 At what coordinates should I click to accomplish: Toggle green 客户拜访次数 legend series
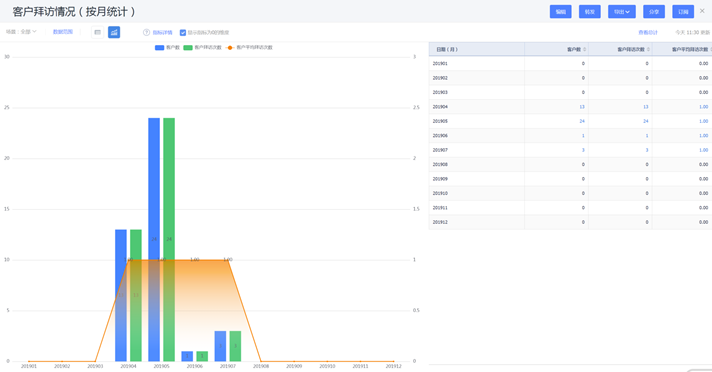(x=202, y=47)
